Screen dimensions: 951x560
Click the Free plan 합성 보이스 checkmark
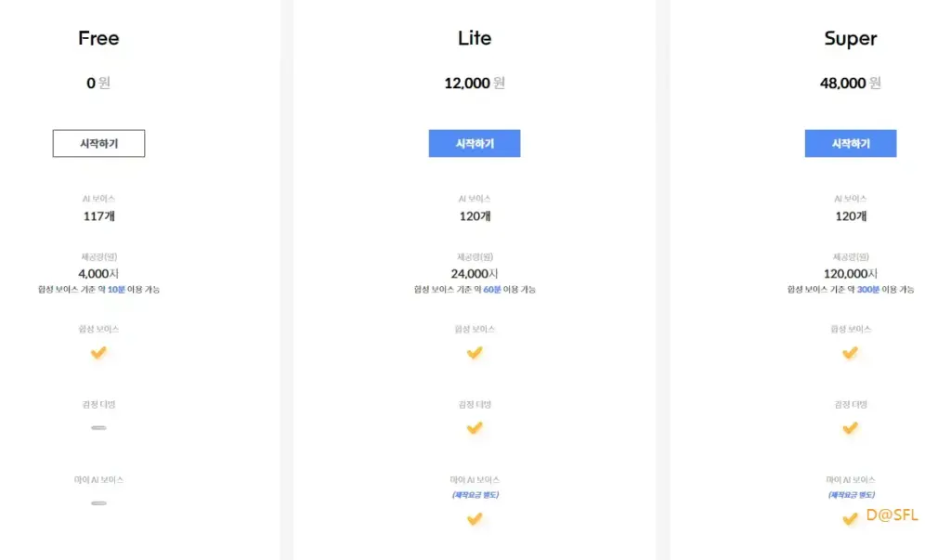coord(98,353)
